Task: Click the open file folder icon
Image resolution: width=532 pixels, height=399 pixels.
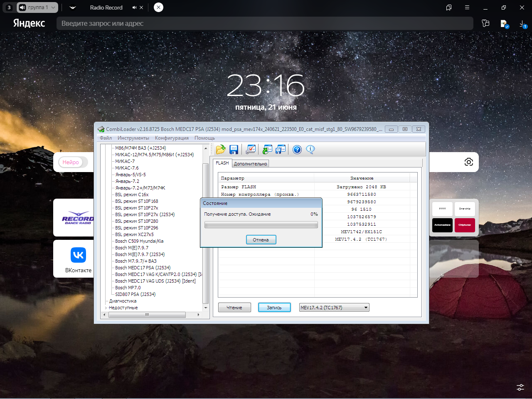Action: (220, 150)
